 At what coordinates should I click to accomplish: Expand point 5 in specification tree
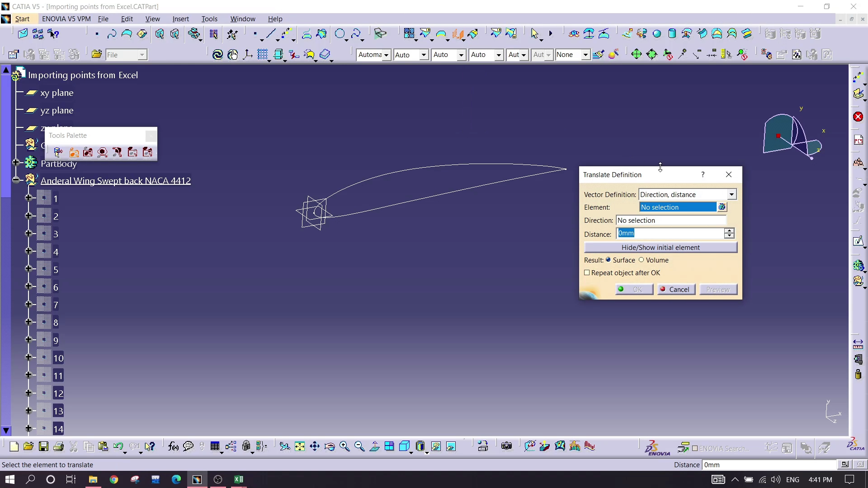28,269
